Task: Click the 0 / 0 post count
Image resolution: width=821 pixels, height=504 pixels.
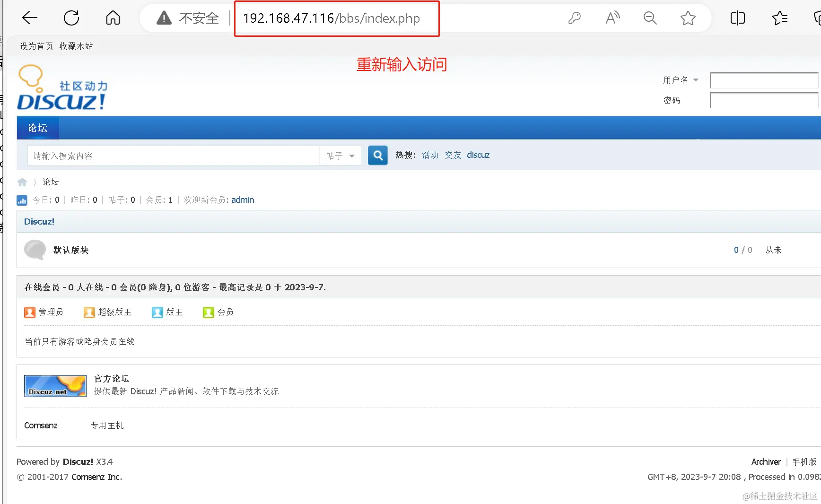Action: point(743,250)
